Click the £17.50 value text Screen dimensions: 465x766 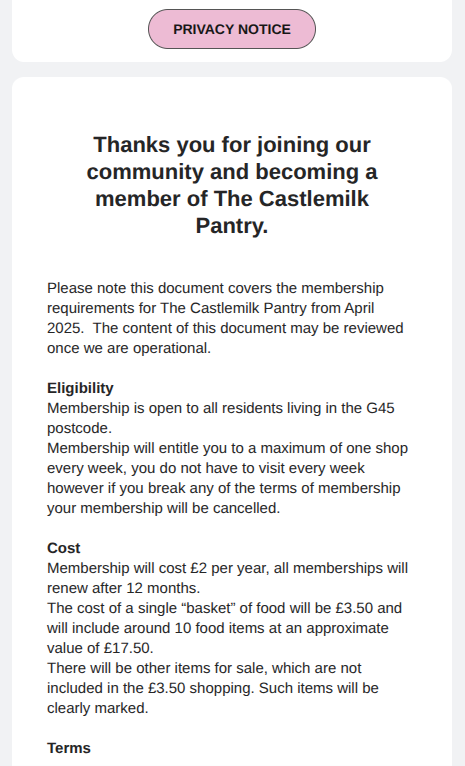(x=129, y=648)
